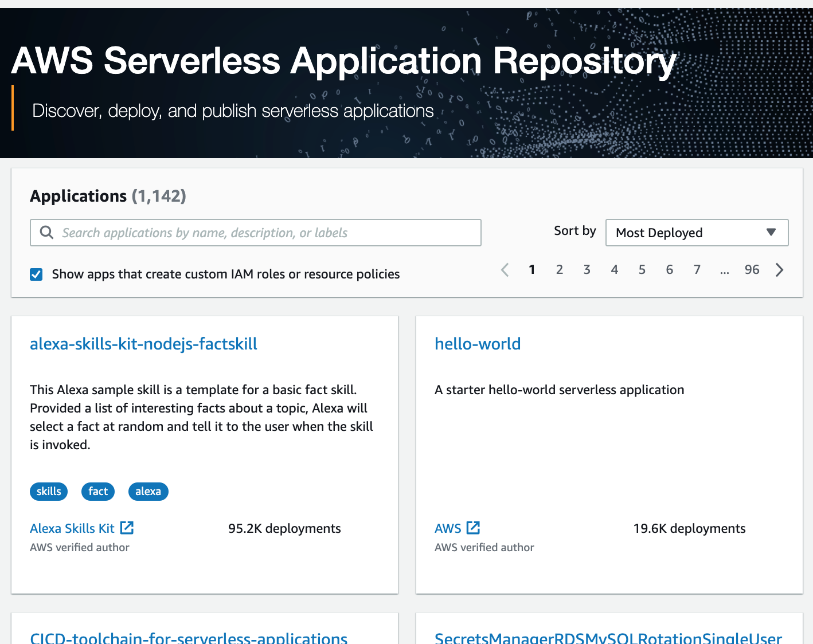Click AWS verified author under Alexa Skills Kit
Viewport: 813px width, 644px height.
coord(80,547)
